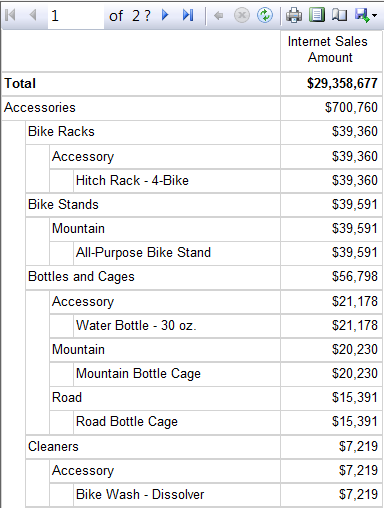Jump to the last report page
Screen dimensions: 384x508
(x=188, y=15)
